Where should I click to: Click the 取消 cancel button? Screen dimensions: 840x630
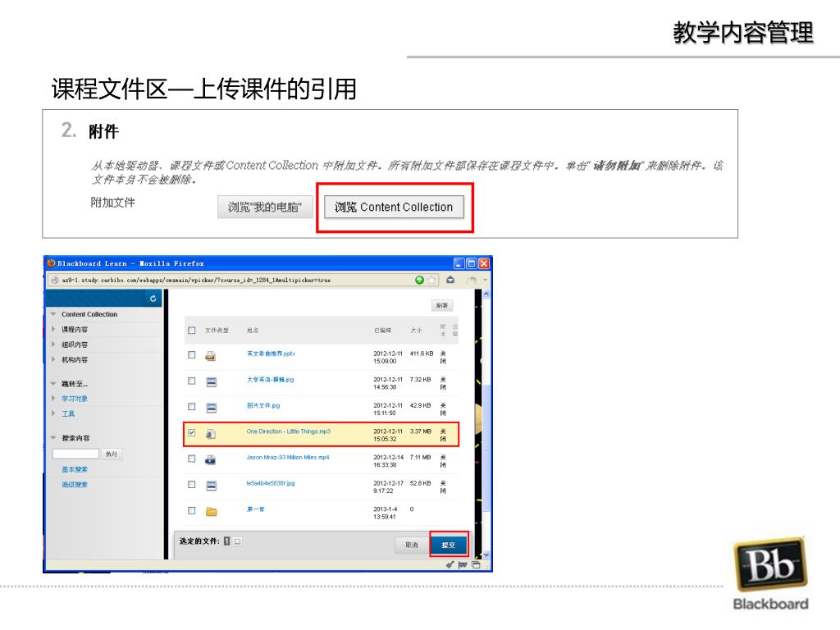pyautogui.click(x=412, y=545)
